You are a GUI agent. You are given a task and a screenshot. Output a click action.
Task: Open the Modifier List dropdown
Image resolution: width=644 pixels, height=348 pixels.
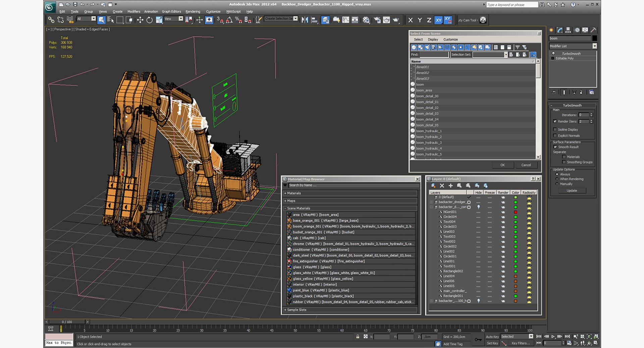tap(573, 46)
